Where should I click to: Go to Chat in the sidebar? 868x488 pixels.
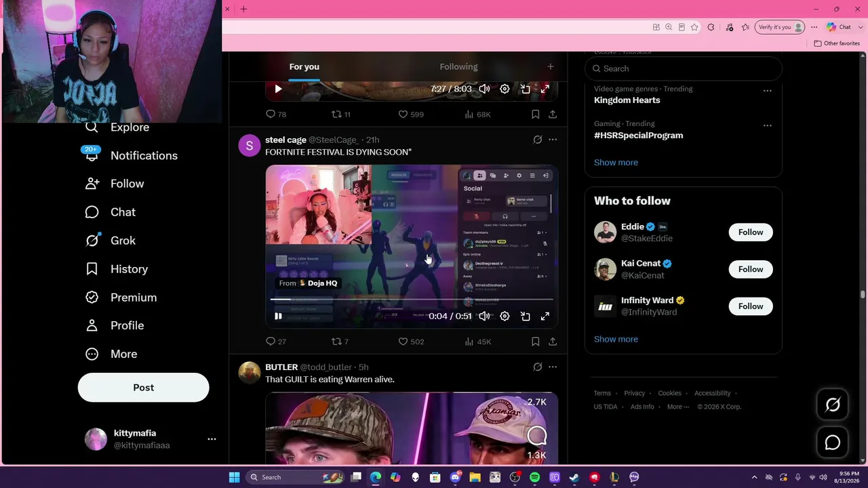pos(111,212)
